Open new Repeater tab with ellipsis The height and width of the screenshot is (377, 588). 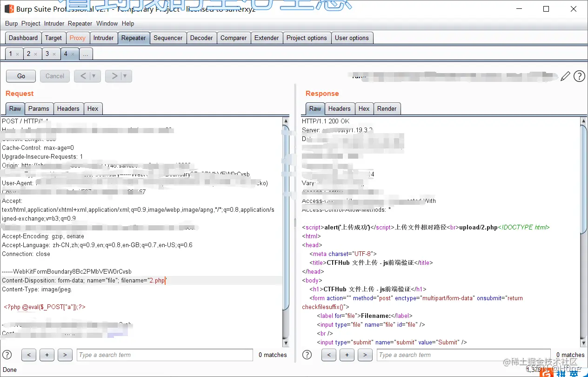pos(85,54)
